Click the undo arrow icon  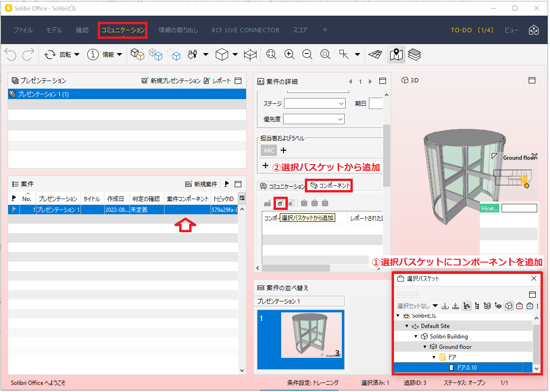(x=10, y=55)
